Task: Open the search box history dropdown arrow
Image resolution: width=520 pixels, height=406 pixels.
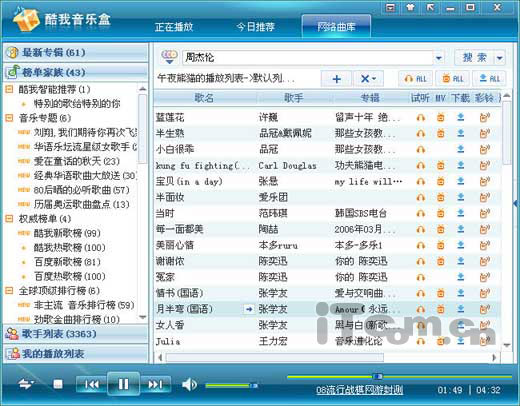Action: pos(439,58)
